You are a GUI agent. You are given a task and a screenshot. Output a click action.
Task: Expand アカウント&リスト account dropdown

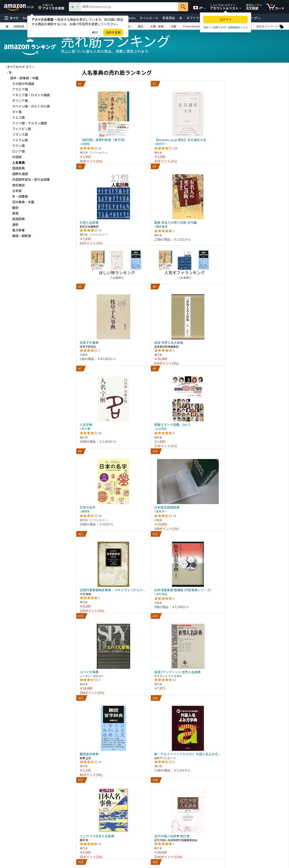225,7
